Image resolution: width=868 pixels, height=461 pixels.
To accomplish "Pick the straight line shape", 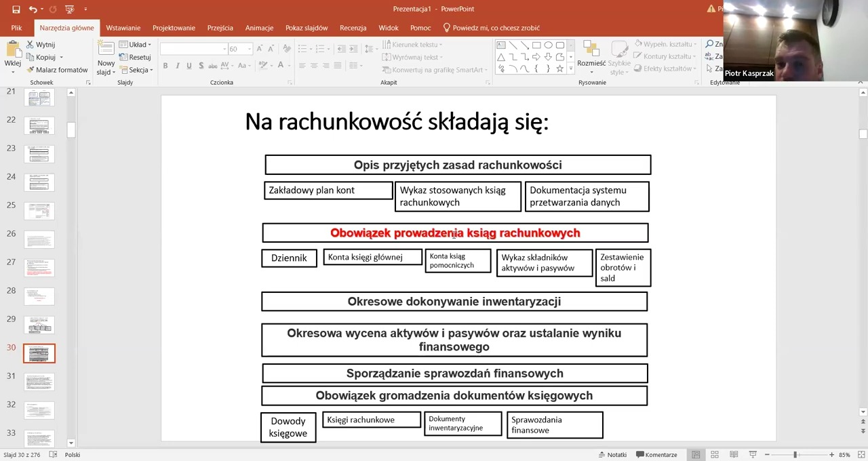I will [x=513, y=45].
